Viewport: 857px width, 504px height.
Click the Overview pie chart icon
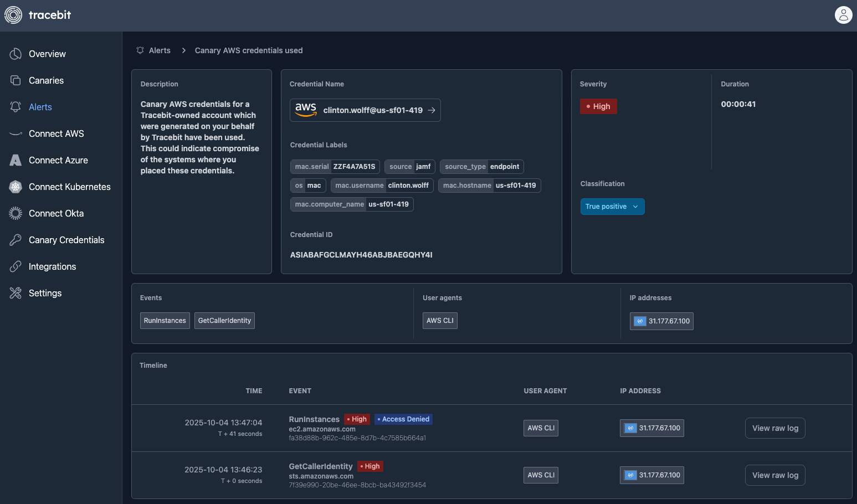pyautogui.click(x=16, y=54)
